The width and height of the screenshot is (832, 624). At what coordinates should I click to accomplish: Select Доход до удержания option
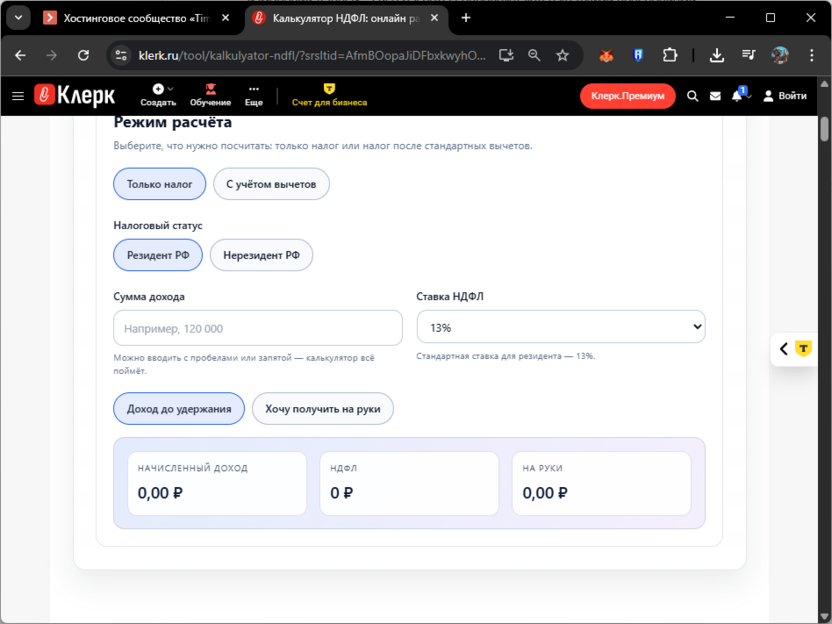[x=179, y=409]
